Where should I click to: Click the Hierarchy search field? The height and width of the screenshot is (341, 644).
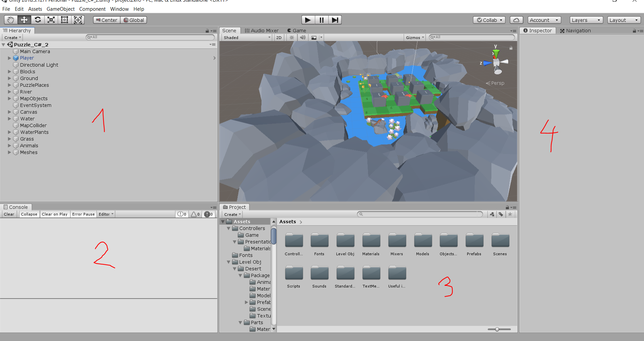pos(150,37)
